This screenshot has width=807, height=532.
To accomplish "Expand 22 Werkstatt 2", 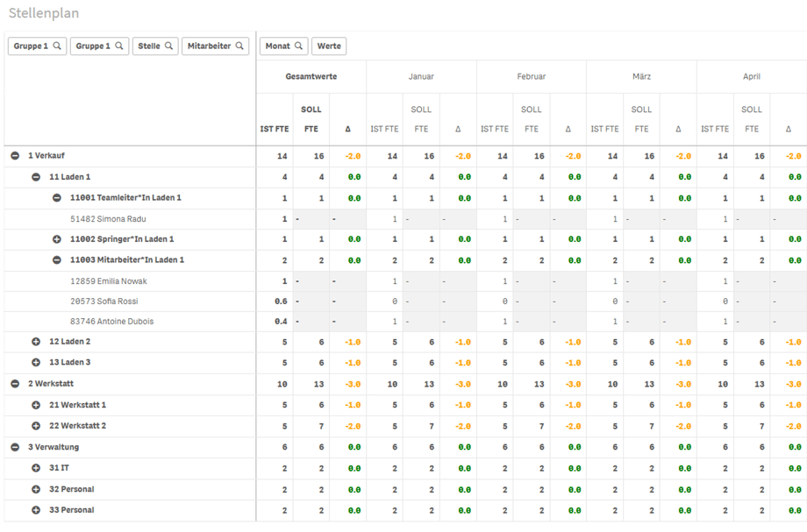I will (x=36, y=426).
